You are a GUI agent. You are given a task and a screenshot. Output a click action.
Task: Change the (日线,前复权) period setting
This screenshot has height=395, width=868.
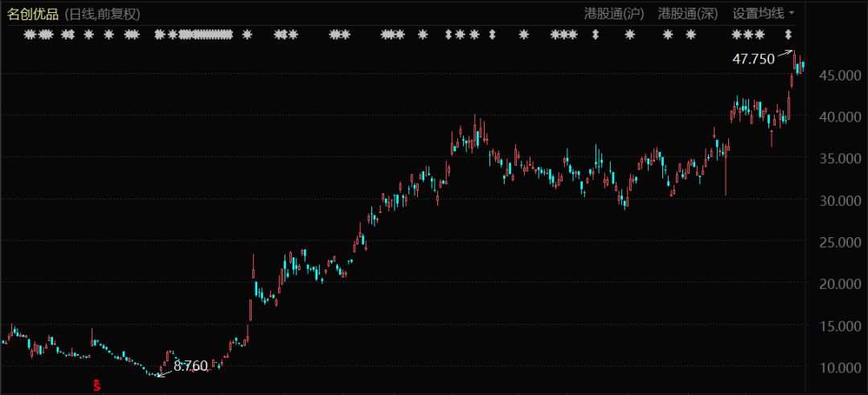103,13
